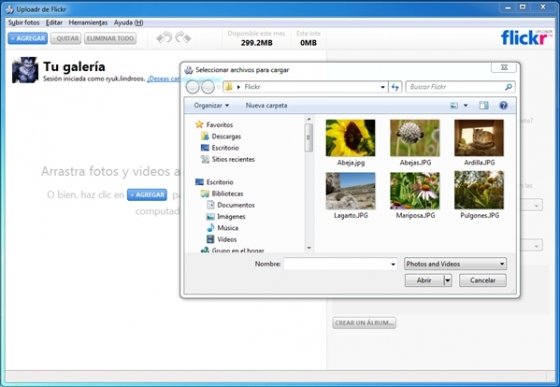The height and width of the screenshot is (387, 560).
Task: Click the QUITAR button
Action: (x=66, y=38)
